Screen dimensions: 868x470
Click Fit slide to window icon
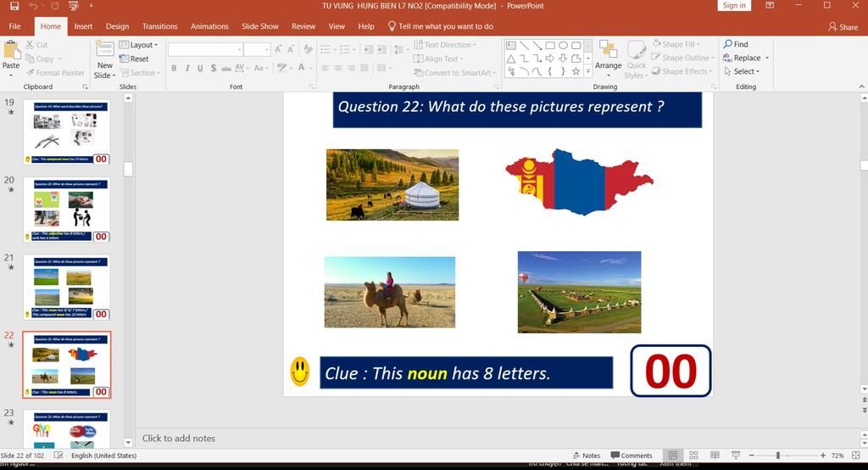pyautogui.click(x=856, y=455)
